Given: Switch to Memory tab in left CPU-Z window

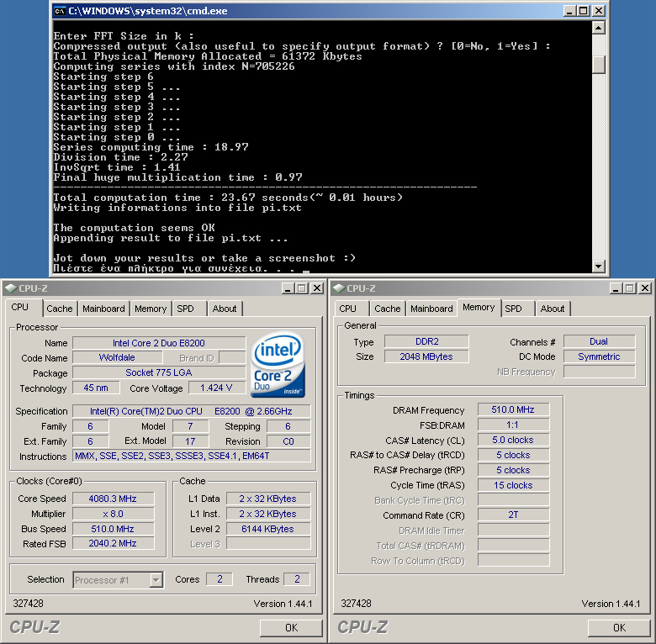Looking at the screenshot, I should [x=151, y=309].
